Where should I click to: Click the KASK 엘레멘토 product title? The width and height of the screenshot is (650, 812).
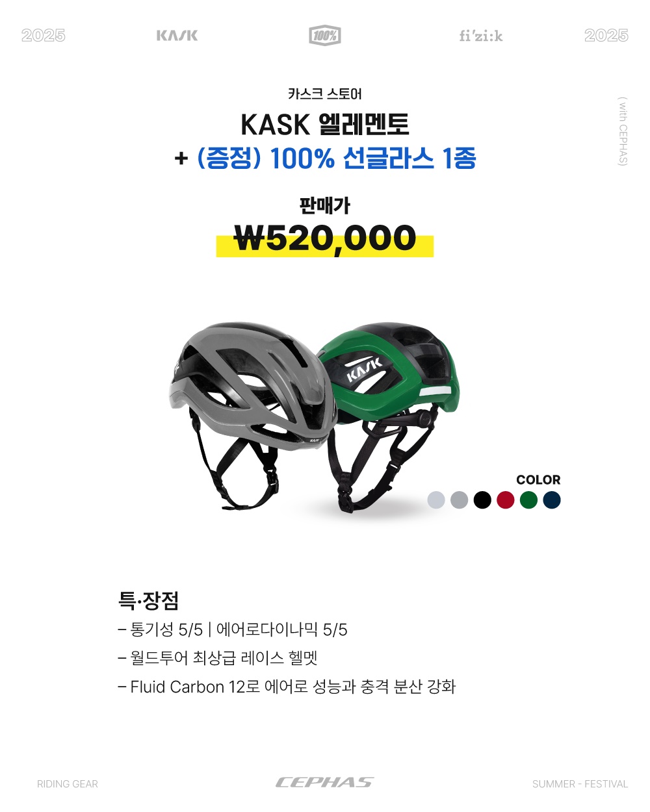[x=325, y=124]
